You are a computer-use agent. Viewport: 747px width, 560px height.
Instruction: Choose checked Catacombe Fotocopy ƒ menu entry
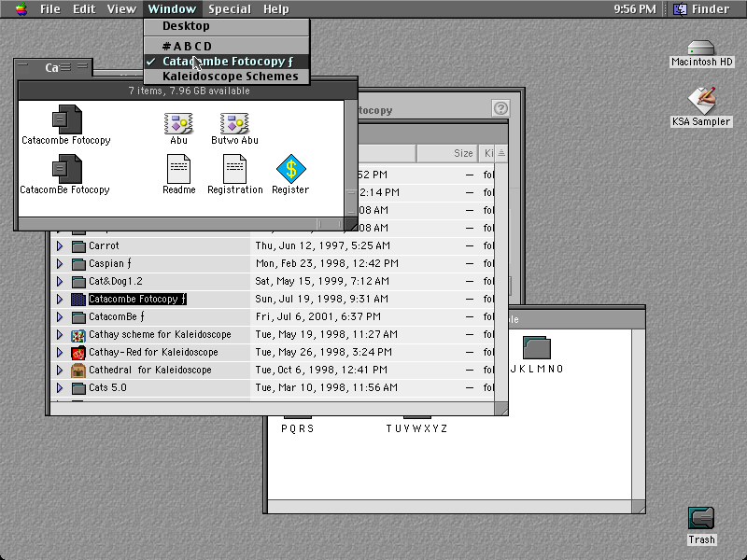coord(227,62)
